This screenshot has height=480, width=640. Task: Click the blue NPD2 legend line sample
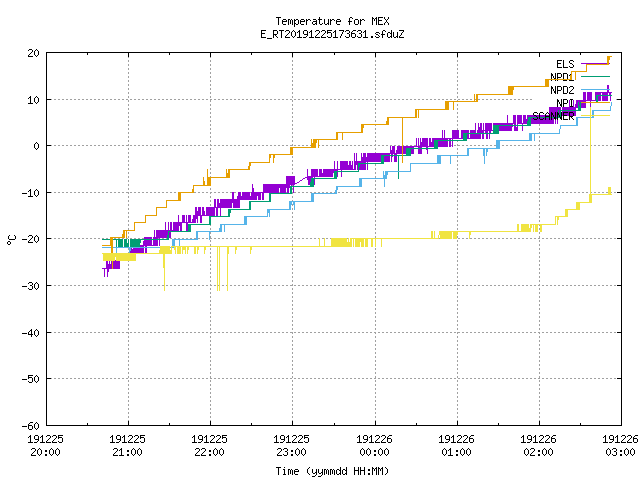tap(595, 89)
